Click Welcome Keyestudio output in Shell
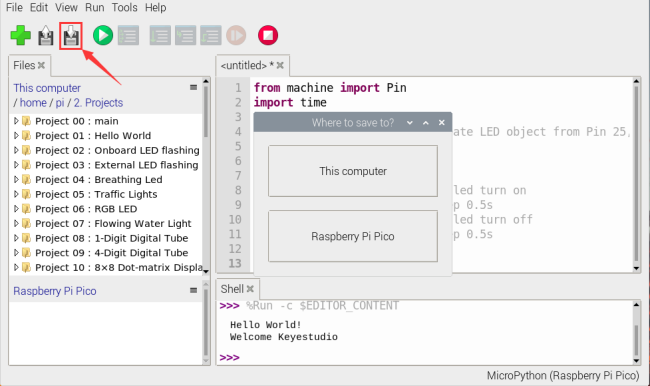 click(284, 337)
